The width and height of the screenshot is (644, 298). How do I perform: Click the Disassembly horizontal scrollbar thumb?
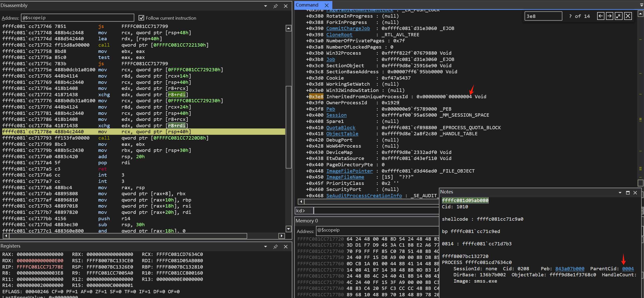tap(128, 236)
